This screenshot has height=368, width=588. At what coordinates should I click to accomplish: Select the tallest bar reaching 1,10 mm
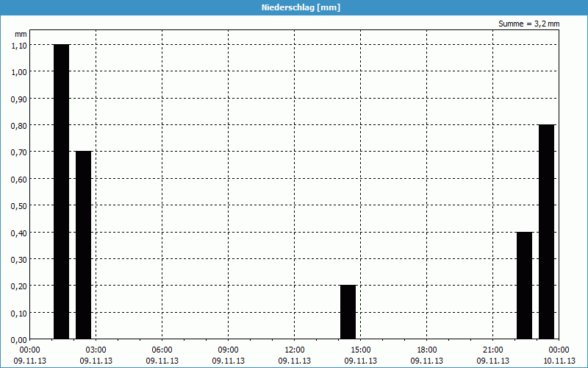[x=61, y=191]
